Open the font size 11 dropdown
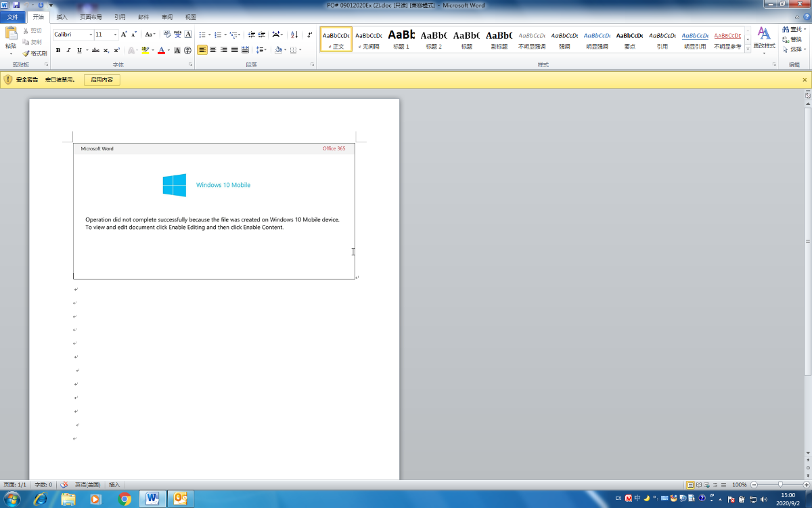812x508 pixels. click(x=115, y=34)
